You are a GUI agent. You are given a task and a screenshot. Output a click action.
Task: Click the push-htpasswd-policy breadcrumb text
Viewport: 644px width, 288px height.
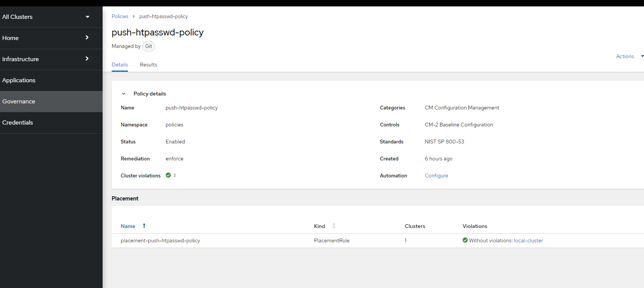click(x=163, y=16)
